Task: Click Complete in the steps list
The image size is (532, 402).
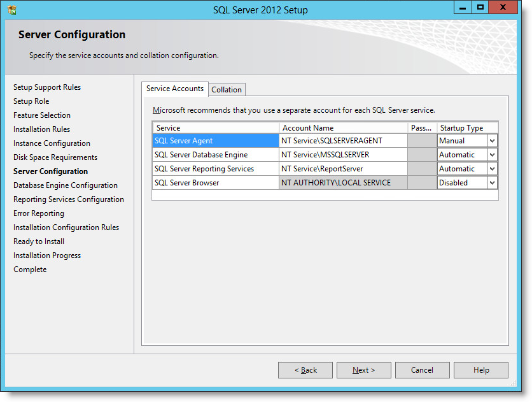Action: pyautogui.click(x=30, y=269)
